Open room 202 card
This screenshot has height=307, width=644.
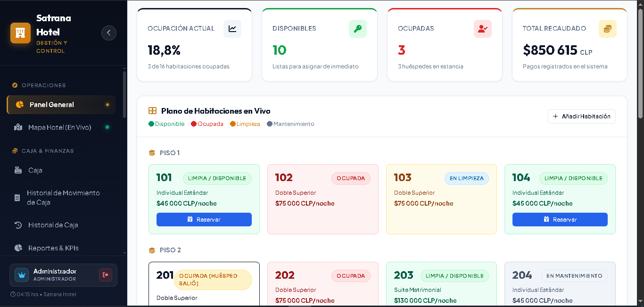point(323,284)
